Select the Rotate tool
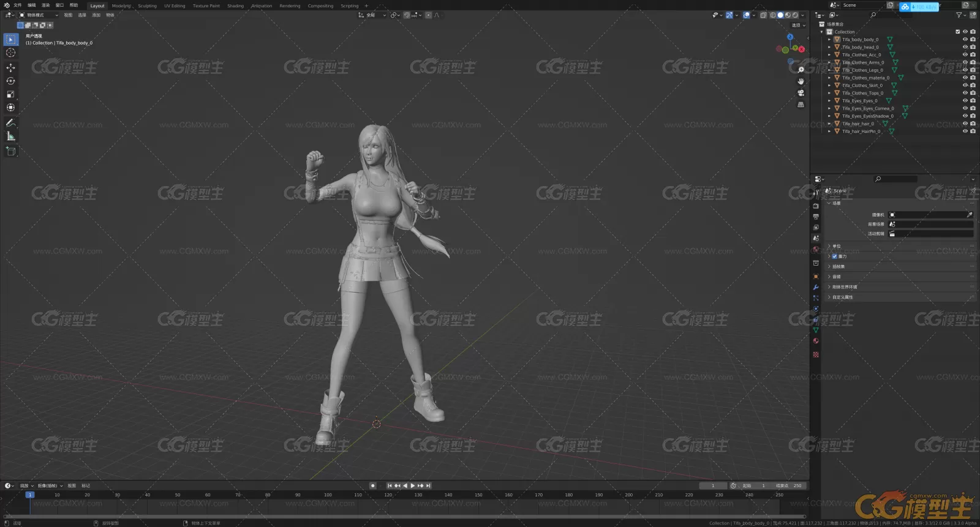This screenshot has width=980, height=527. 10,81
